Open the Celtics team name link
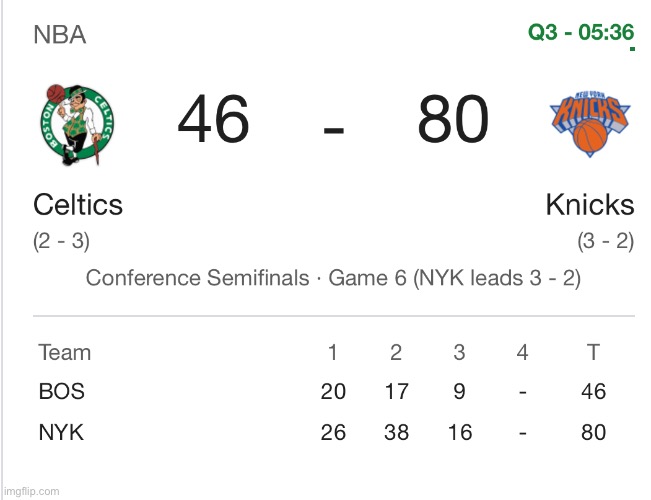The width and height of the screenshot is (651, 500). tap(78, 205)
